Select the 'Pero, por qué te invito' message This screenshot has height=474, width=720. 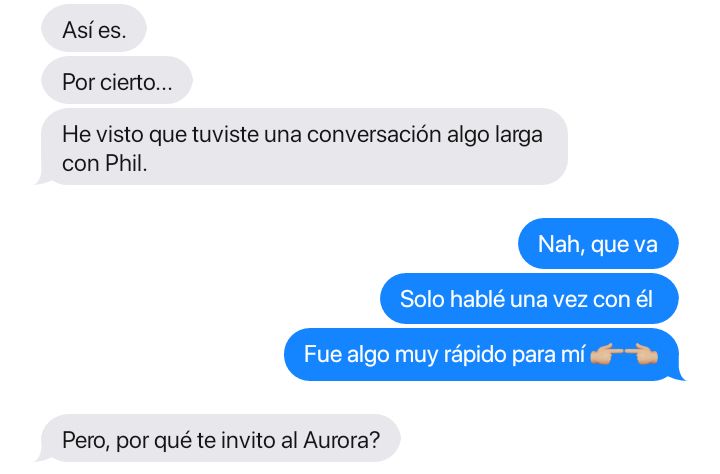218,439
